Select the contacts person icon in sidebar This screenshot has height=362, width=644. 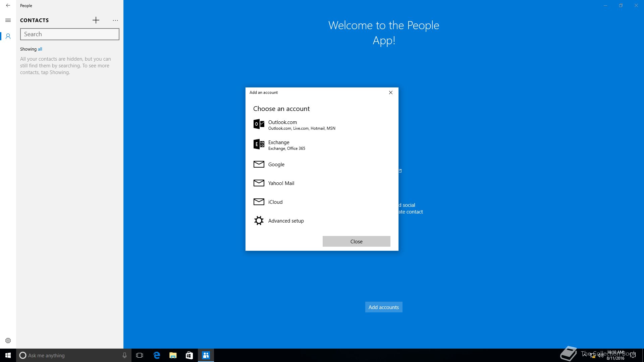(x=8, y=36)
